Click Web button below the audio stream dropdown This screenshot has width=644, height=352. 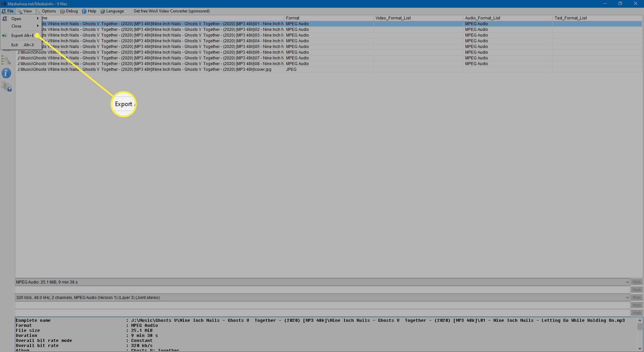(637, 305)
